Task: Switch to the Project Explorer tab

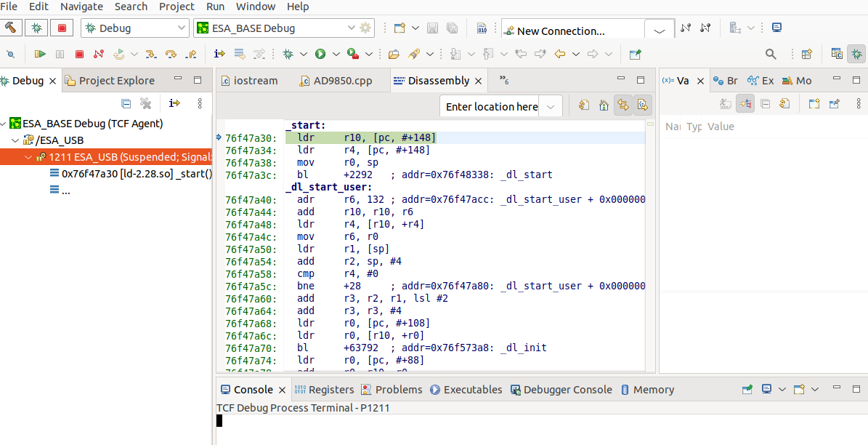Action: tap(110, 81)
